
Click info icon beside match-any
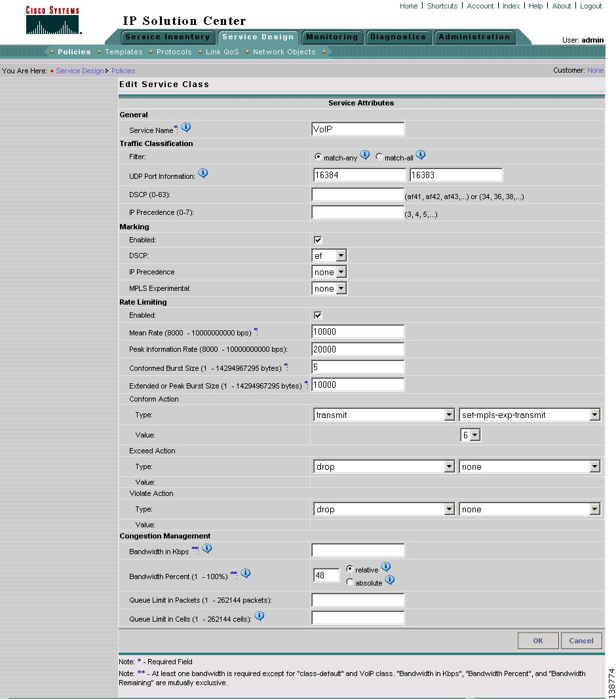click(x=365, y=155)
